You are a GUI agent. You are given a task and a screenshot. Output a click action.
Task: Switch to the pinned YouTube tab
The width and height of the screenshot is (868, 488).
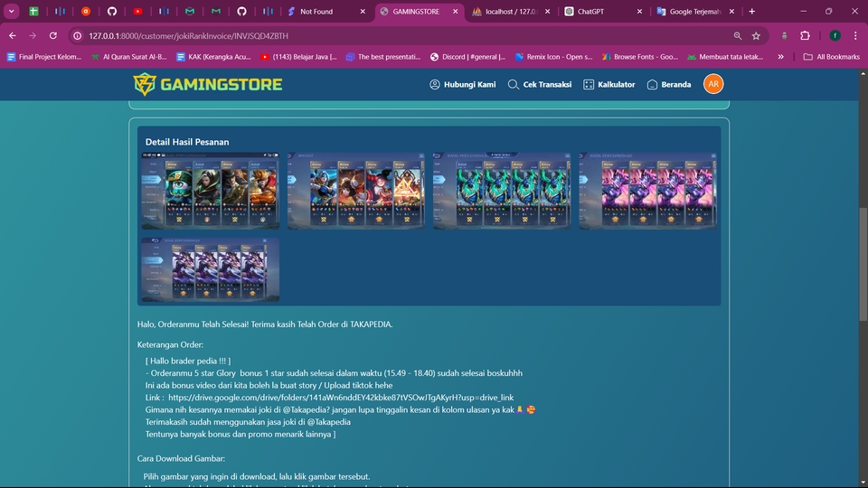point(137,11)
